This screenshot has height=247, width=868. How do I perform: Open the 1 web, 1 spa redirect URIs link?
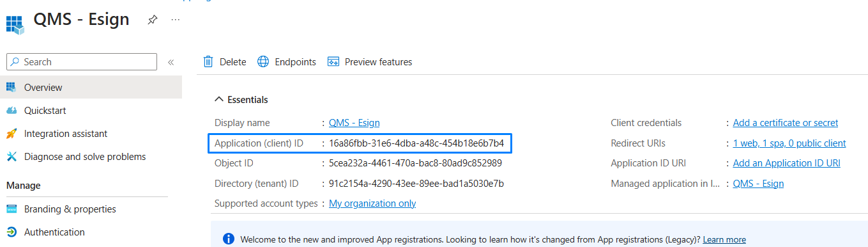tap(789, 143)
